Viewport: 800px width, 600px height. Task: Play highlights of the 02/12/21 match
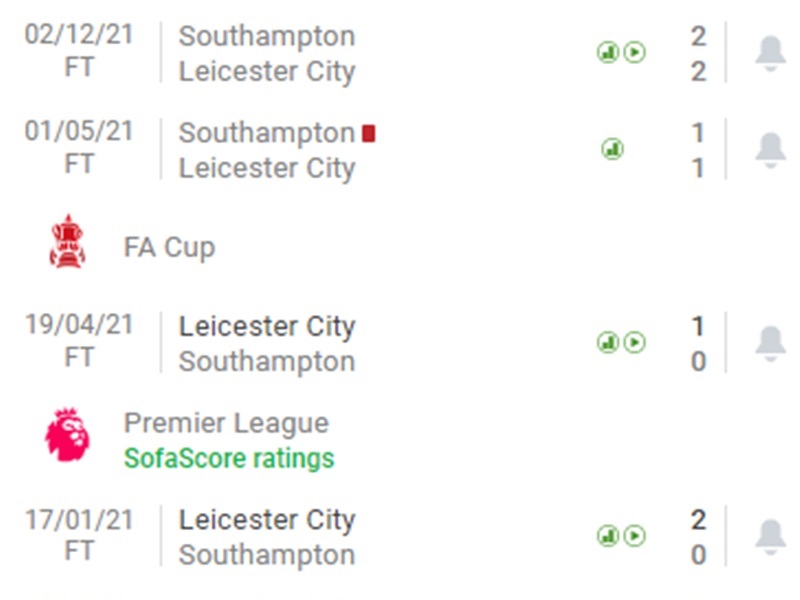(x=631, y=53)
